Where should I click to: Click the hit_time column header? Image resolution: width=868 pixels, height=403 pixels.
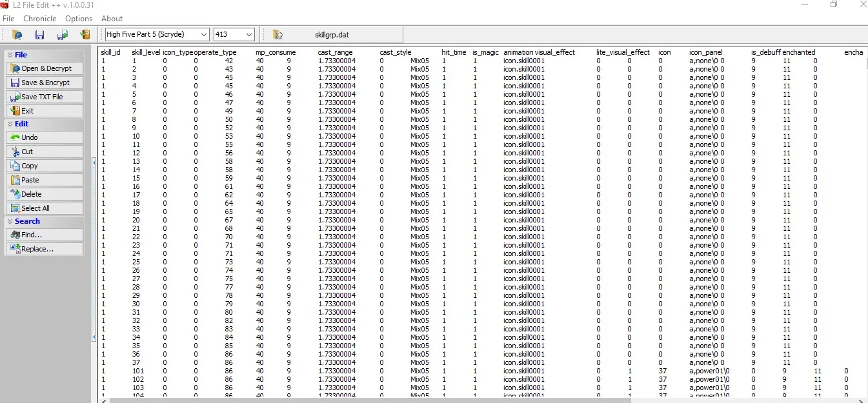pos(454,52)
